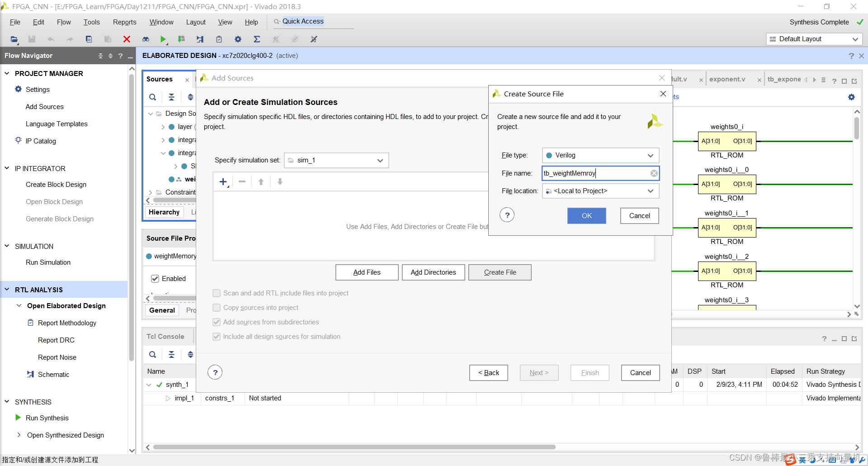
Task: Toggle Scan and add RTL include files
Action: [217, 293]
